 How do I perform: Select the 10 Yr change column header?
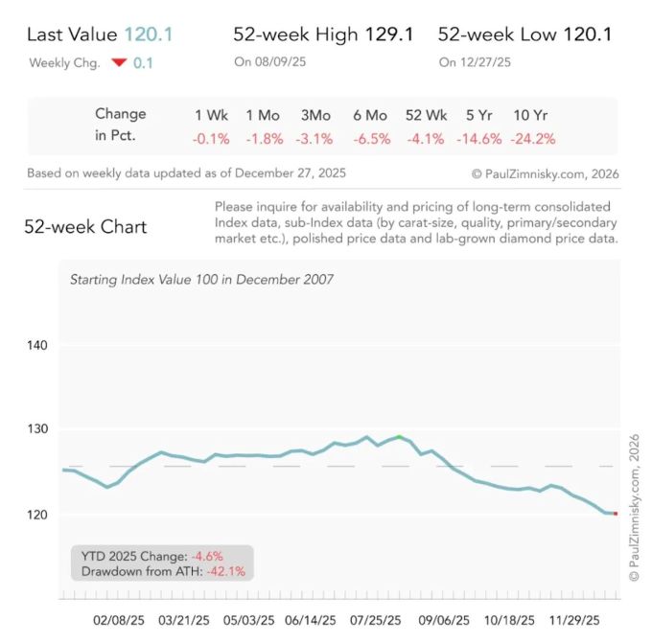[533, 115]
